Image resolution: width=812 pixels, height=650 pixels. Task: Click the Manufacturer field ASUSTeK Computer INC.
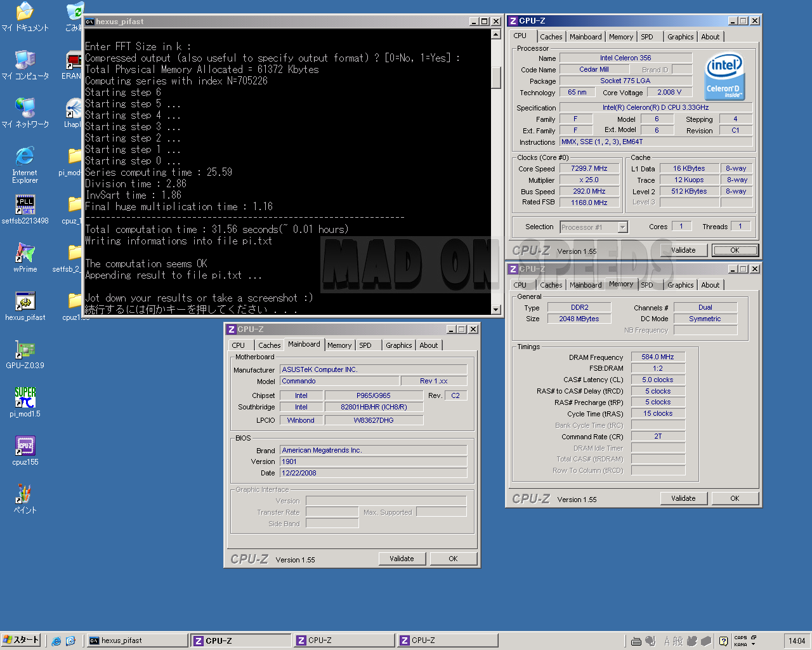374,369
